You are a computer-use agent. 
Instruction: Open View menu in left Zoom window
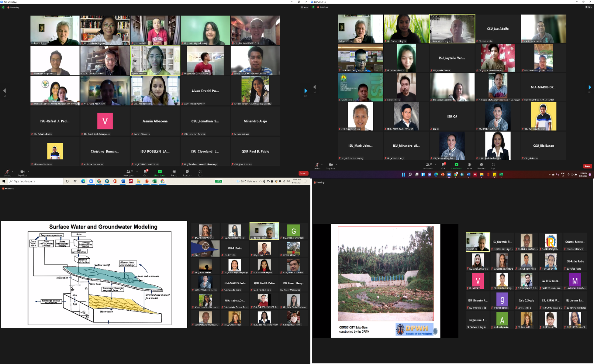[x=305, y=7]
